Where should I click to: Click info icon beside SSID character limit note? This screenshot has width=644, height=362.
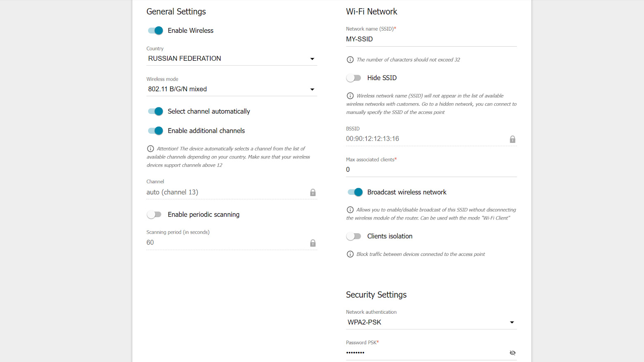(x=350, y=60)
